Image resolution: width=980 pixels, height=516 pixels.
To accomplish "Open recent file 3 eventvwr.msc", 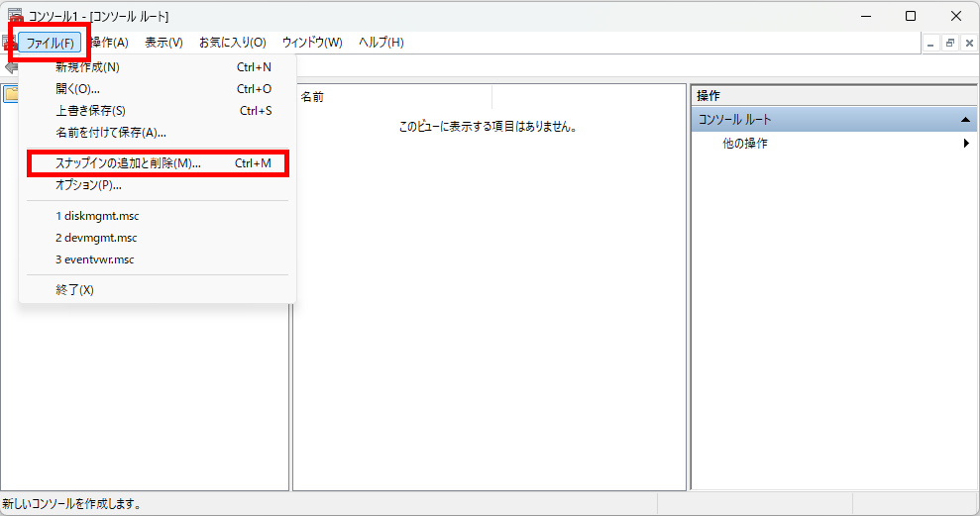I will (x=95, y=259).
